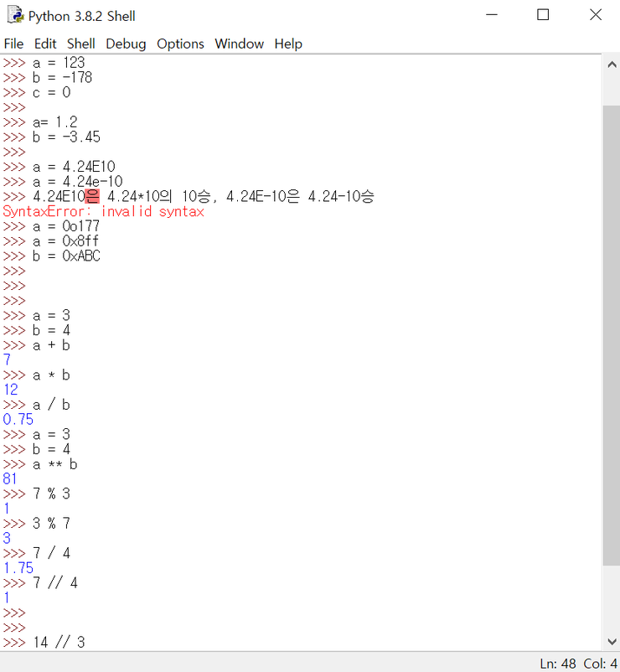Screen dimensions: 620x672
Task: Maximize the Python Shell window
Action: tap(543, 15)
